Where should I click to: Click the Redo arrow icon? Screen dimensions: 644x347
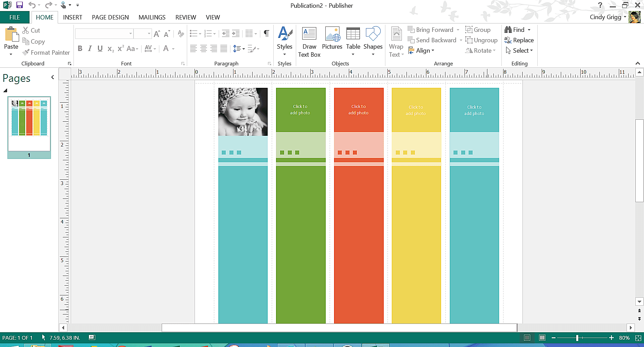pyautogui.click(x=49, y=5)
